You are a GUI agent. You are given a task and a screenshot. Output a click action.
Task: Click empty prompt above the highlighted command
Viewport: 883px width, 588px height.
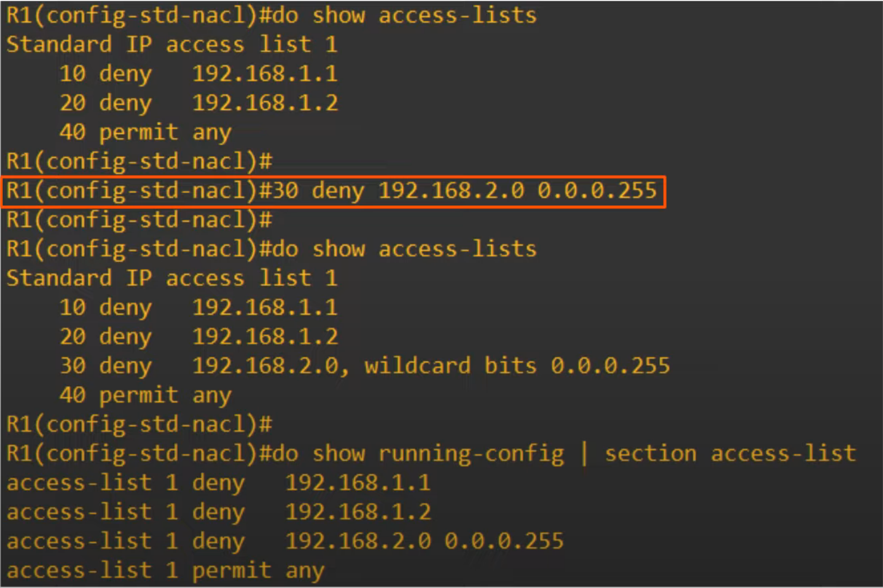click(x=139, y=162)
